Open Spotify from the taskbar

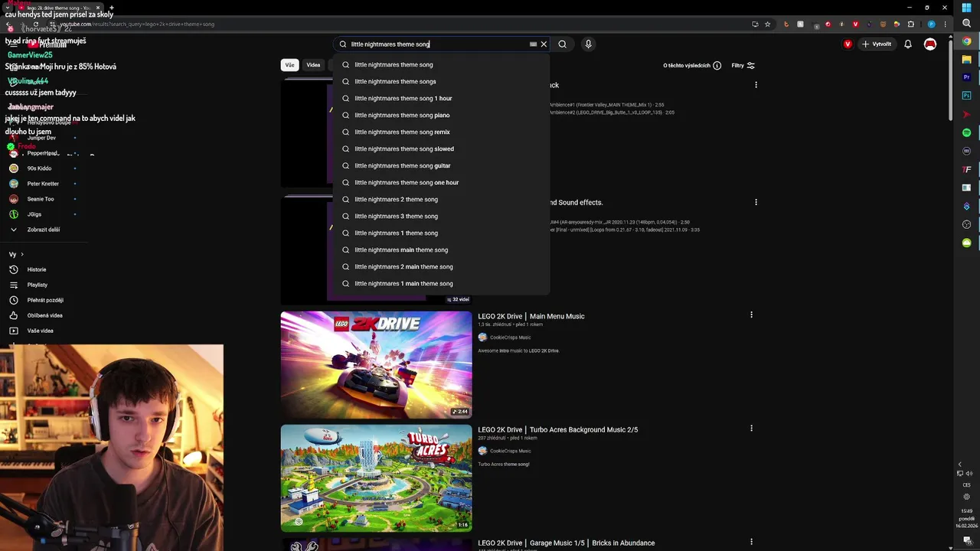966,132
